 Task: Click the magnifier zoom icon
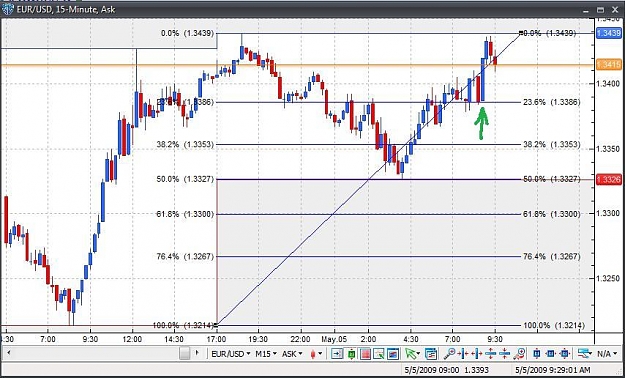(450, 354)
